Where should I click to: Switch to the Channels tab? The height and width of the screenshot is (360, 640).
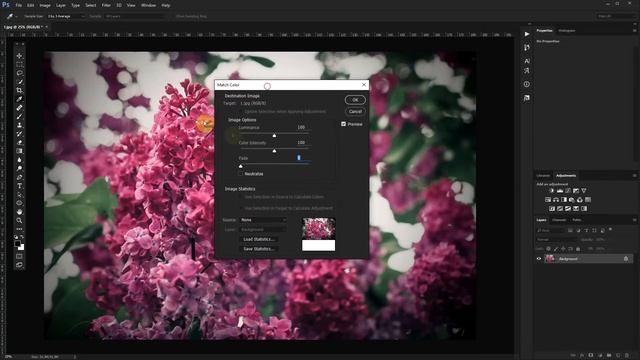(x=559, y=220)
